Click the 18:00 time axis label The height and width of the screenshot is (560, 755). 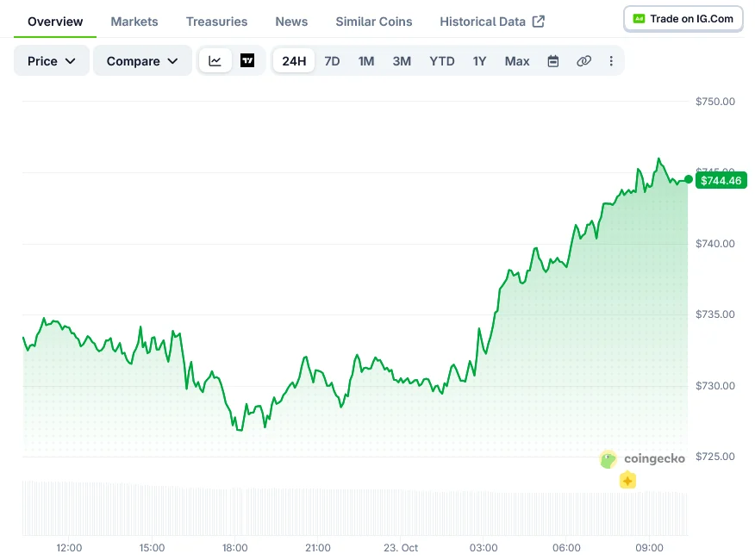coord(234,547)
